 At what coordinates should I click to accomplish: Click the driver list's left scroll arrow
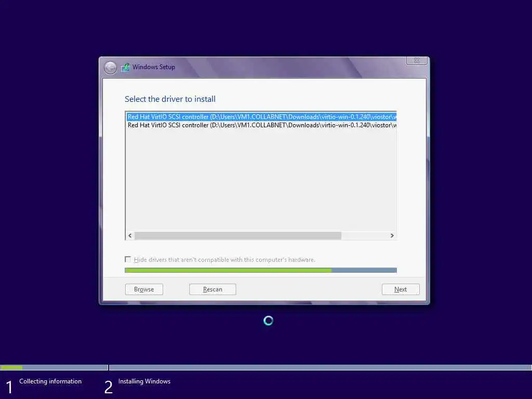(130, 235)
